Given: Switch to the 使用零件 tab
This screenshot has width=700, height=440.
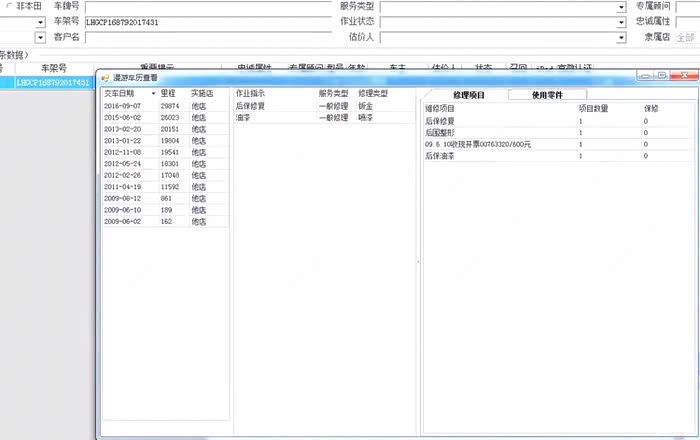Looking at the screenshot, I should (547, 95).
